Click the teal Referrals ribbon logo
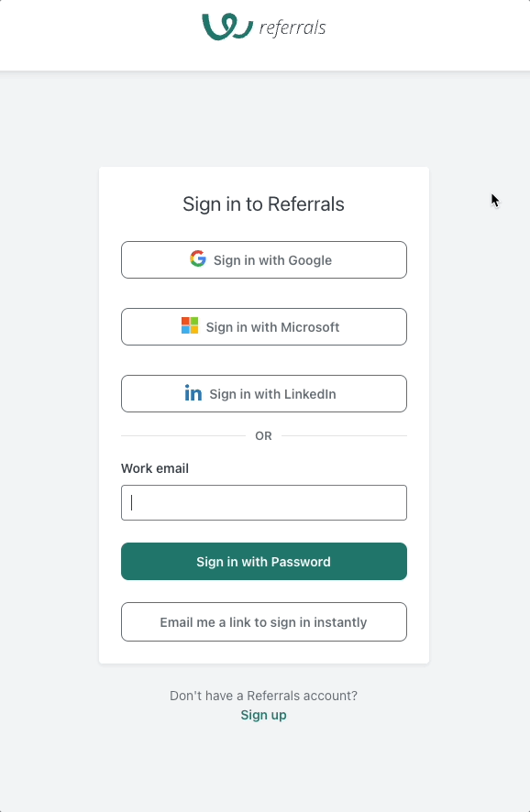This screenshot has height=812, width=530. pos(226,27)
